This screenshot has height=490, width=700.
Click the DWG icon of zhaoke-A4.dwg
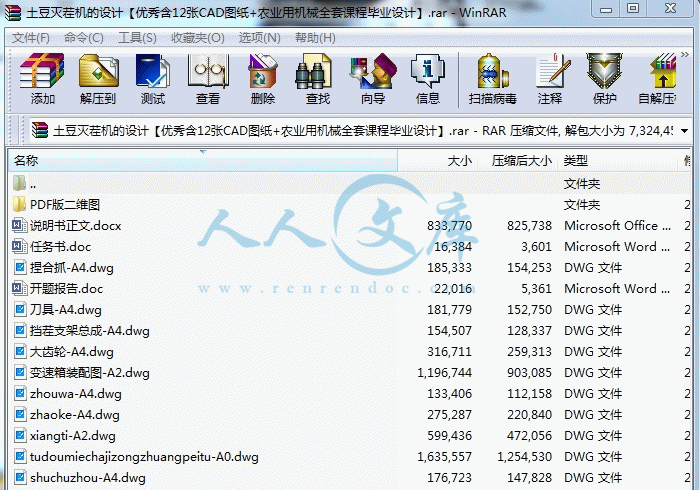19,414
